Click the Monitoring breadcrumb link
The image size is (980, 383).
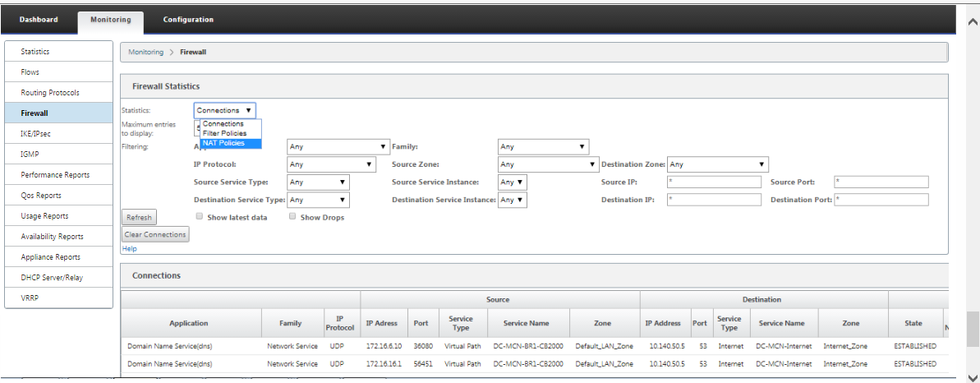145,52
